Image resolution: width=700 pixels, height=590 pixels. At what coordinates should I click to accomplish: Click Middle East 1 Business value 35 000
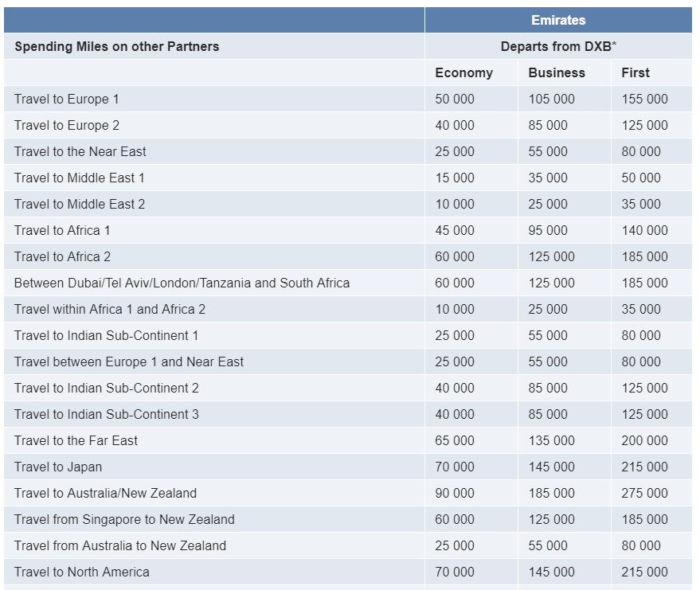(548, 178)
